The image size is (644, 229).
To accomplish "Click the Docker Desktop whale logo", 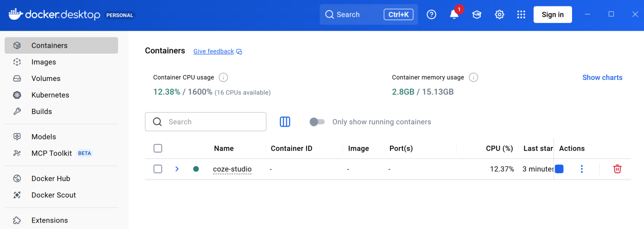I will [x=15, y=14].
